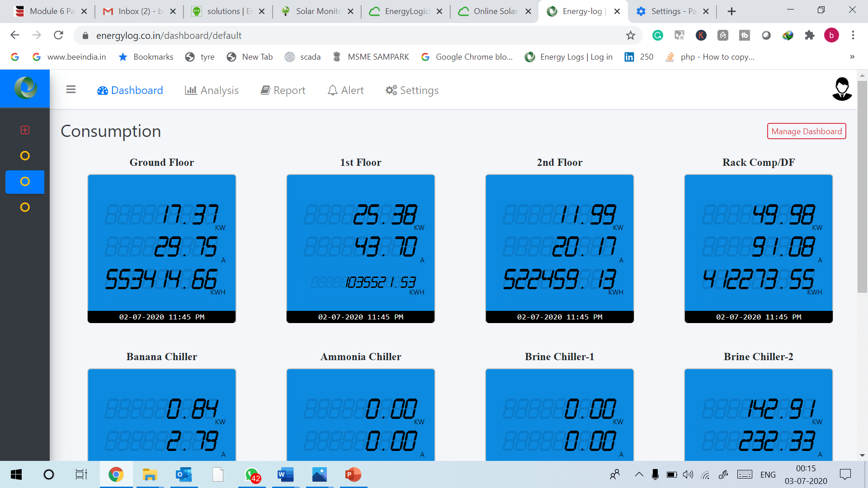Bookmark this page with star icon
Viewport: 868px width, 488px height.
pos(630,35)
